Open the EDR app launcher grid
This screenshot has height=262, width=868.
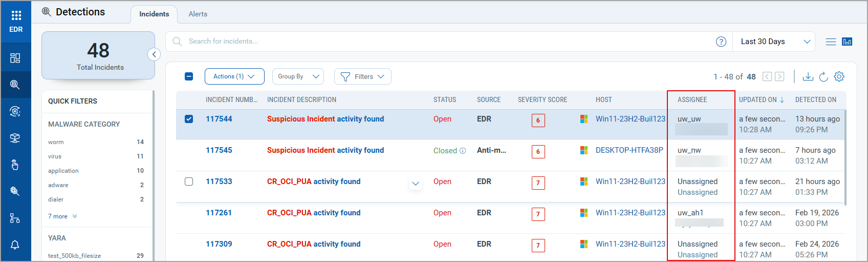16,15
